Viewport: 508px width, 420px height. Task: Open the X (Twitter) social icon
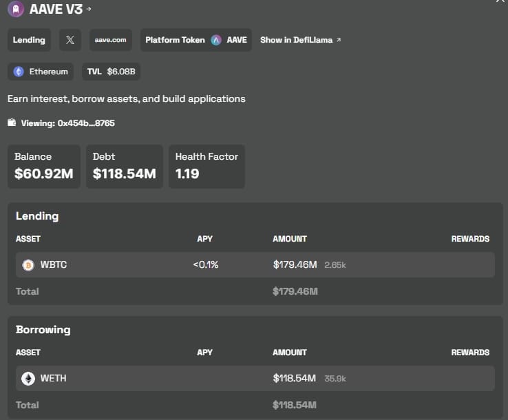tap(70, 40)
